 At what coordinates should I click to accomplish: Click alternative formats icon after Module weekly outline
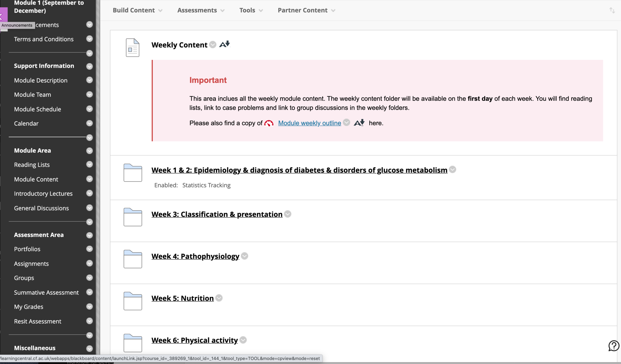(359, 123)
